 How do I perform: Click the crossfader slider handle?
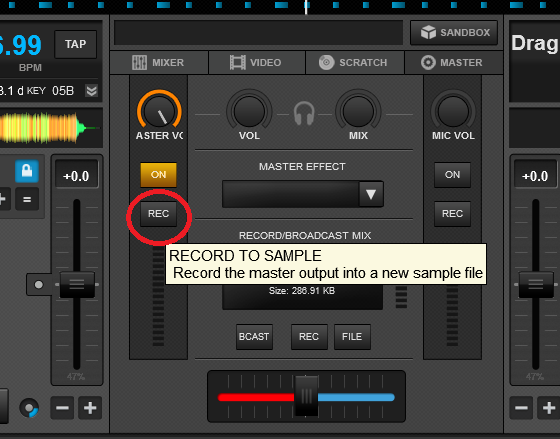coord(306,396)
